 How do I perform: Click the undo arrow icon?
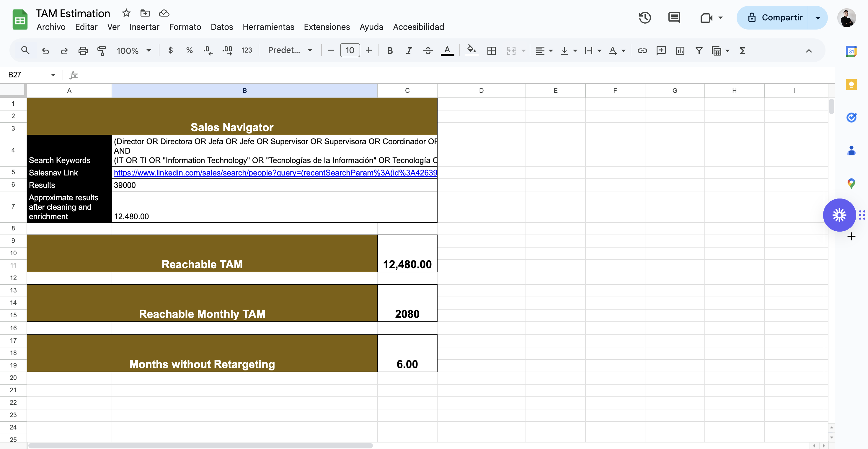tap(45, 51)
